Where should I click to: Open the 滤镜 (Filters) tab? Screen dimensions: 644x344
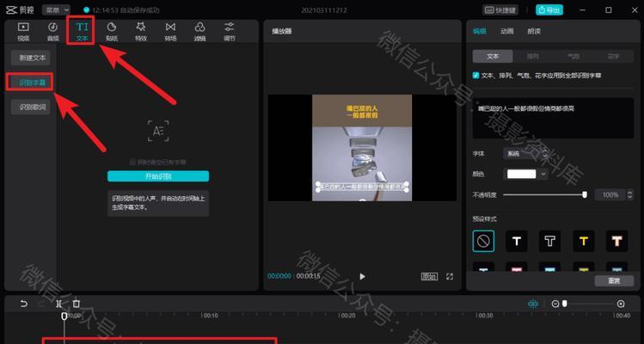tap(199, 32)
